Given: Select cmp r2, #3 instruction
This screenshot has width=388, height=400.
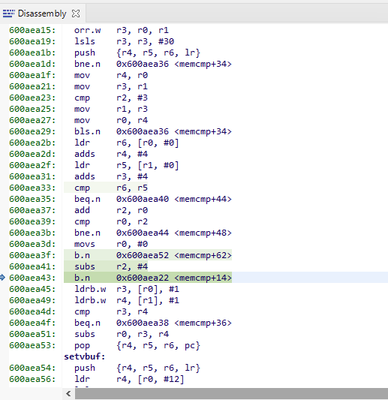Looking at the screenshot, I should point(111,98).
